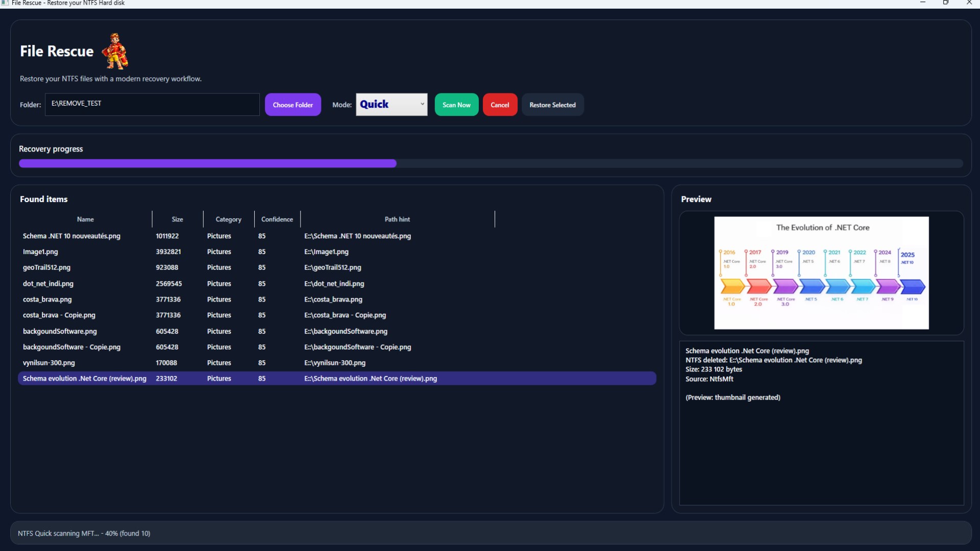Sort by Name column header

point(85,219)
